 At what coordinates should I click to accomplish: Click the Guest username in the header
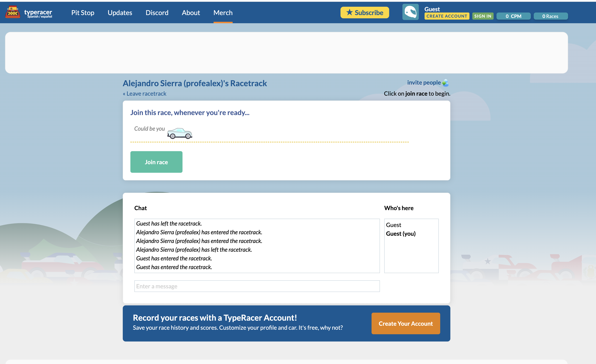tap(432, 9)
